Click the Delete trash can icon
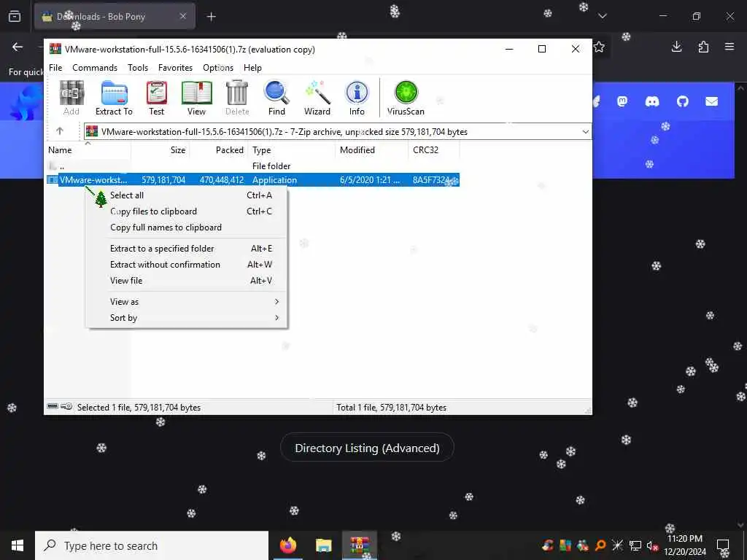747x560 pixels. 237,98
